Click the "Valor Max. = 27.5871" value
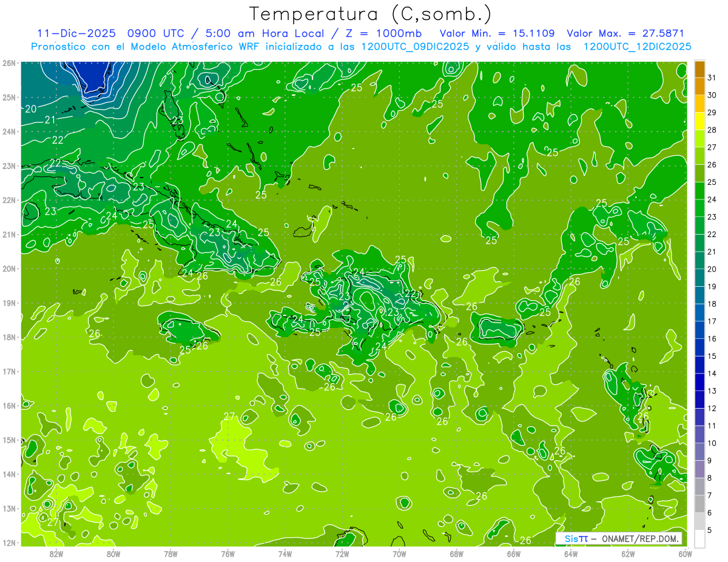 click(625, 33)
